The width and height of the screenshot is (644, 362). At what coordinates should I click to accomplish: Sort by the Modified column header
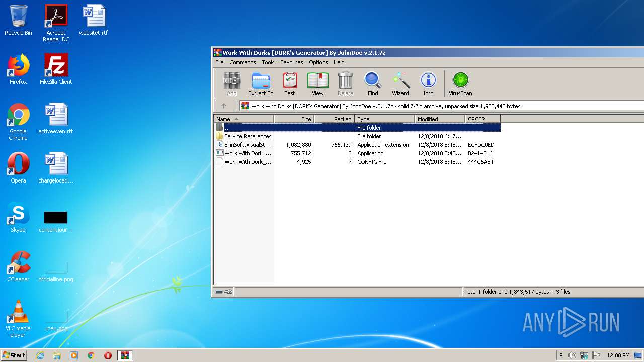pos(440,119)
